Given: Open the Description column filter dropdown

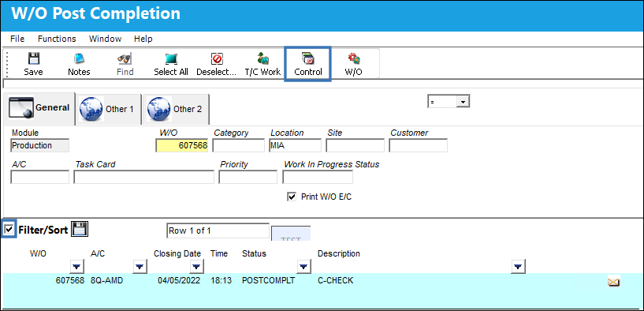Looking at the screenshot, I should (519, 267).
